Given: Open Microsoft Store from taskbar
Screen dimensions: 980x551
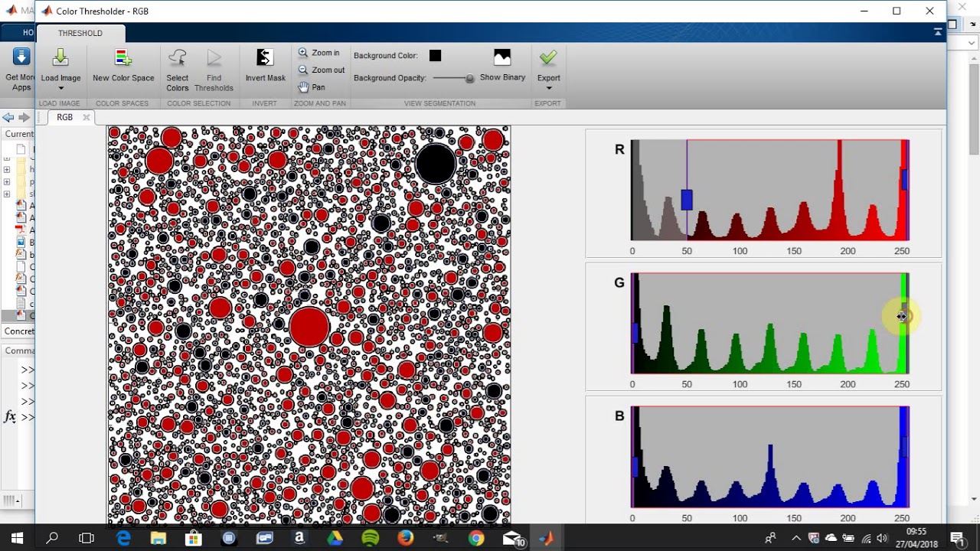Looking at the screenshot, I should point(194,538).
